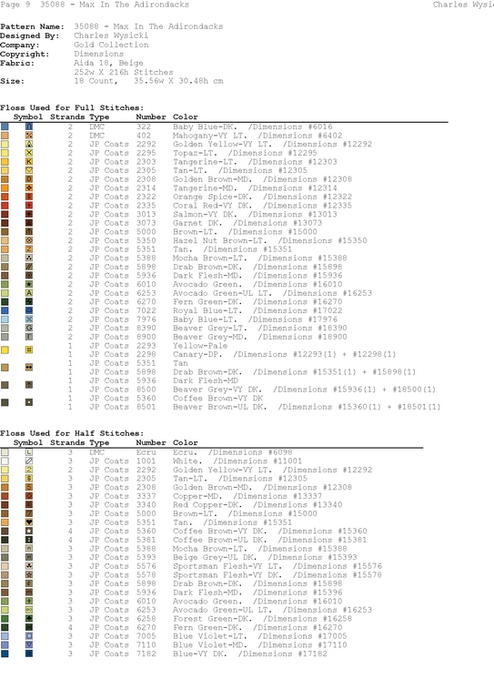Select the X symbol beside Topaz-LT 2295

click(29, 153)
